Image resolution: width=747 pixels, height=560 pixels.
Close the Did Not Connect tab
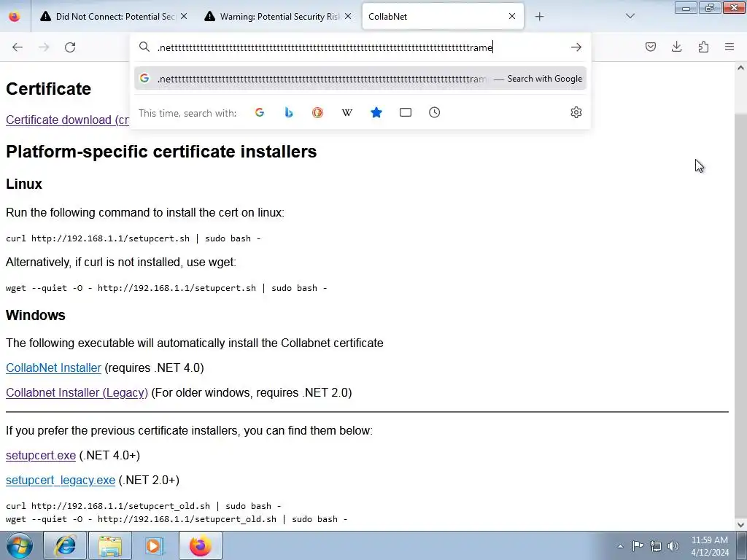pos(184,16)
